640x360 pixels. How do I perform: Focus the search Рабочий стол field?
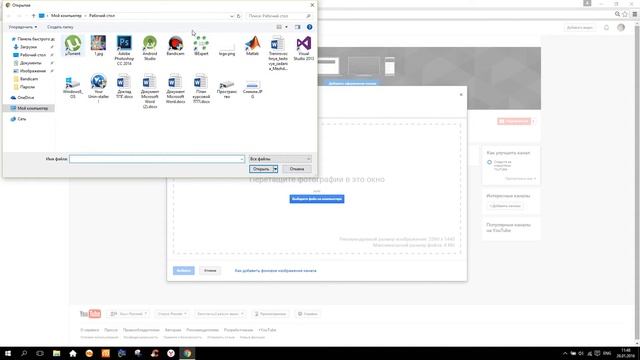[279, 16]
